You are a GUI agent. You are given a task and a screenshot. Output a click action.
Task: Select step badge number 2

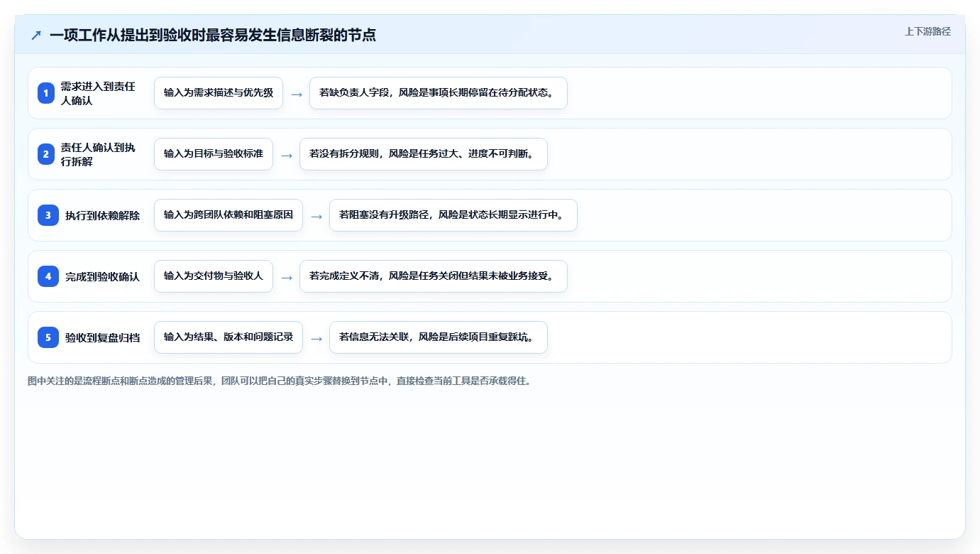(x=46, y=154)
